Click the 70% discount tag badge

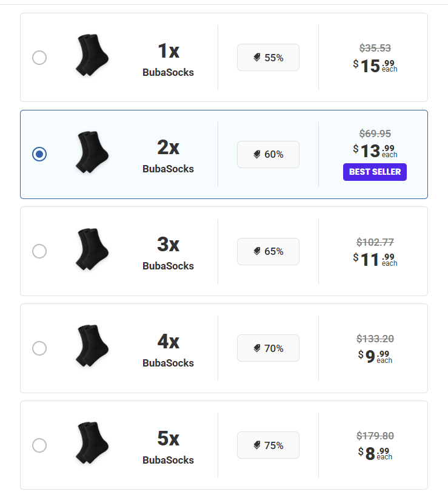pos(268,348)
